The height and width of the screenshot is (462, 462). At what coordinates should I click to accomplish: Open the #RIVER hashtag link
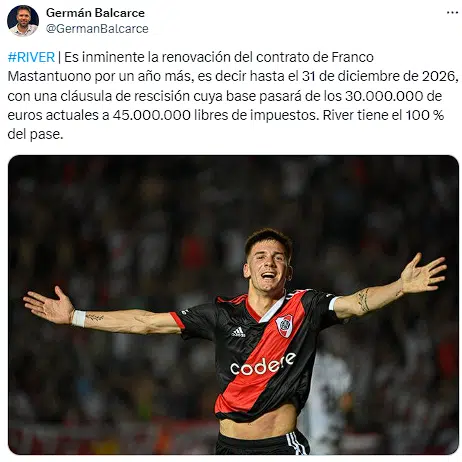(x=31, y=57)
